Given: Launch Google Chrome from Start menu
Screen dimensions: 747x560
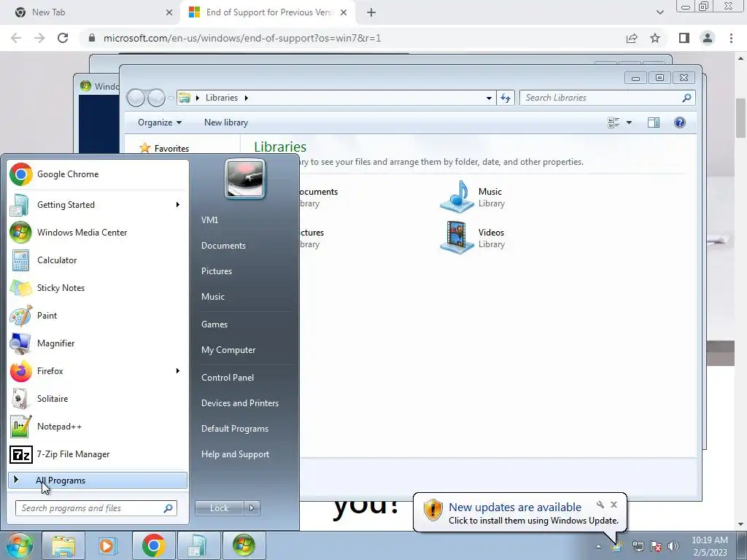Looking at the screenshot, I should pyautogui.click(x=98, y=174).
